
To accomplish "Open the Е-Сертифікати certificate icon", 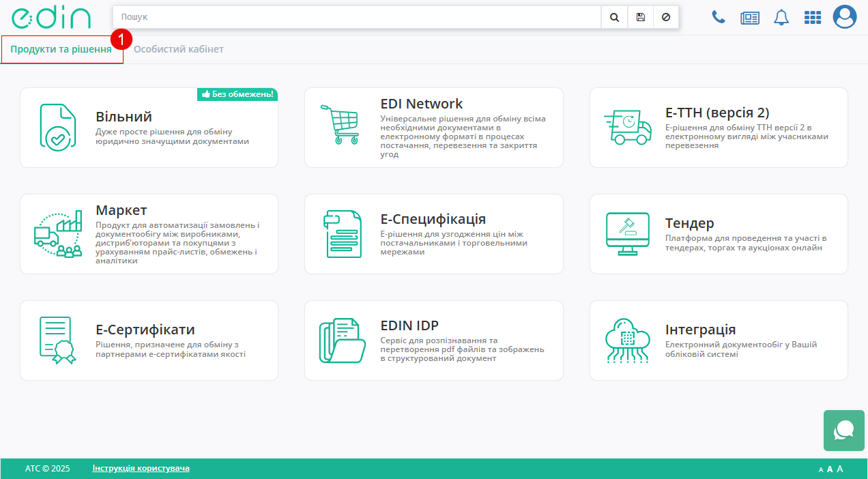I will tap(55, 340).
